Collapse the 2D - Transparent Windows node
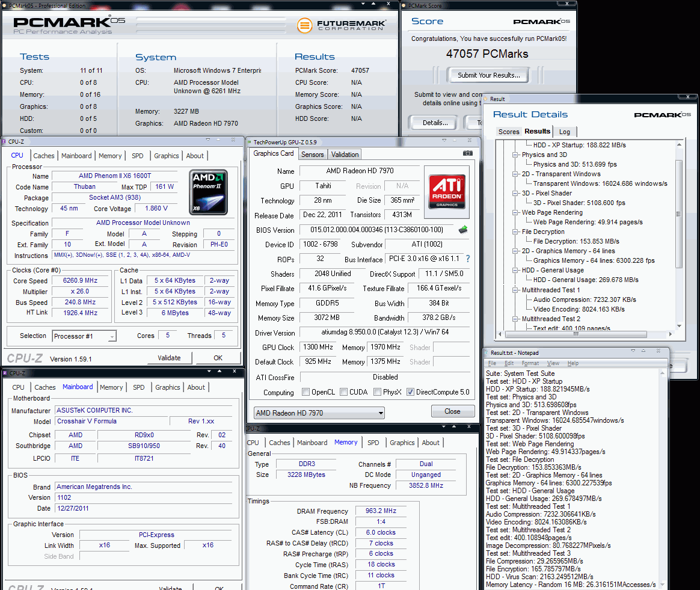This screenshot has height=590, width=700. [x=515, y=174]
